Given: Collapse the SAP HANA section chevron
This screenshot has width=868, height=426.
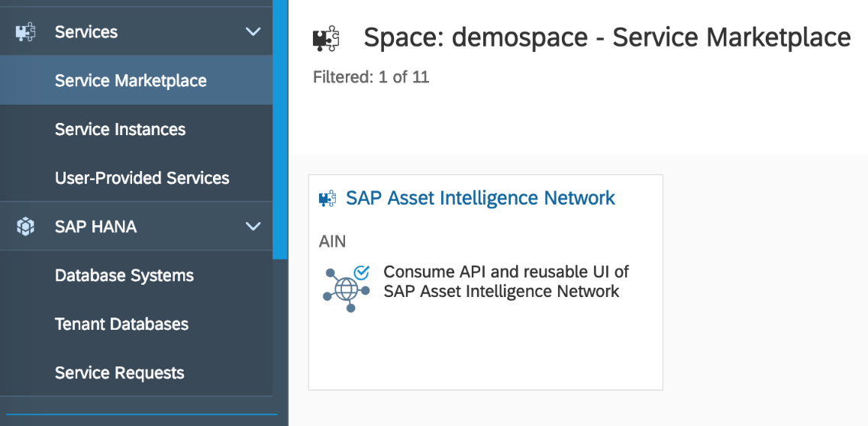Looking at the screenshot, I should [x=252, y=227].
